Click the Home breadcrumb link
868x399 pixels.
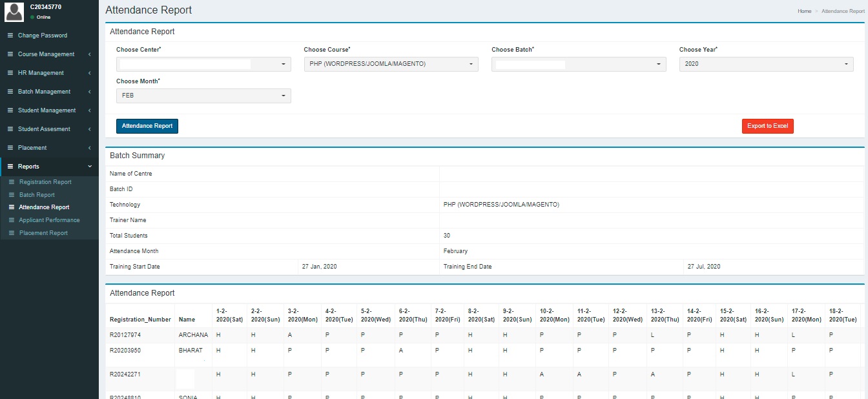tap(804, 11)
